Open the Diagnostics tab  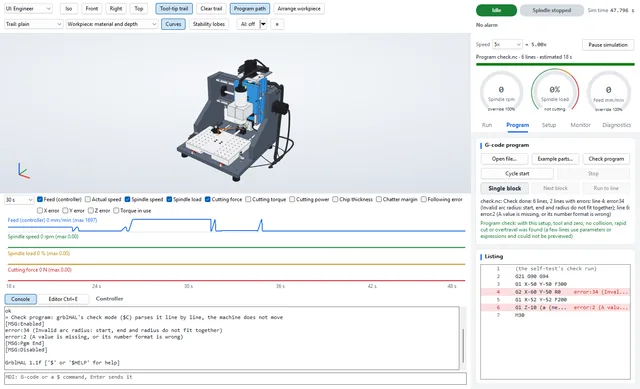(x=616, y=125)
